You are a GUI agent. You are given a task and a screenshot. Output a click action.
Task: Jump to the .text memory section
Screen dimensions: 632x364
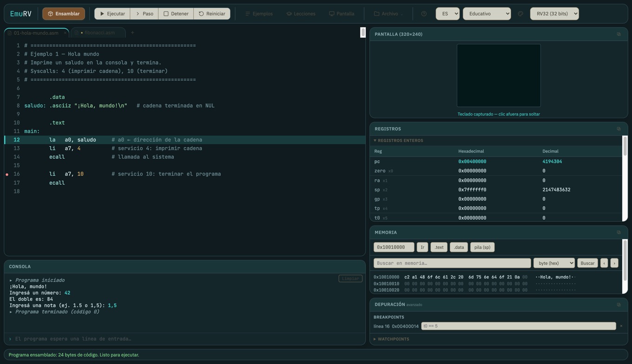pyautogui.click(x=439, y=247)
